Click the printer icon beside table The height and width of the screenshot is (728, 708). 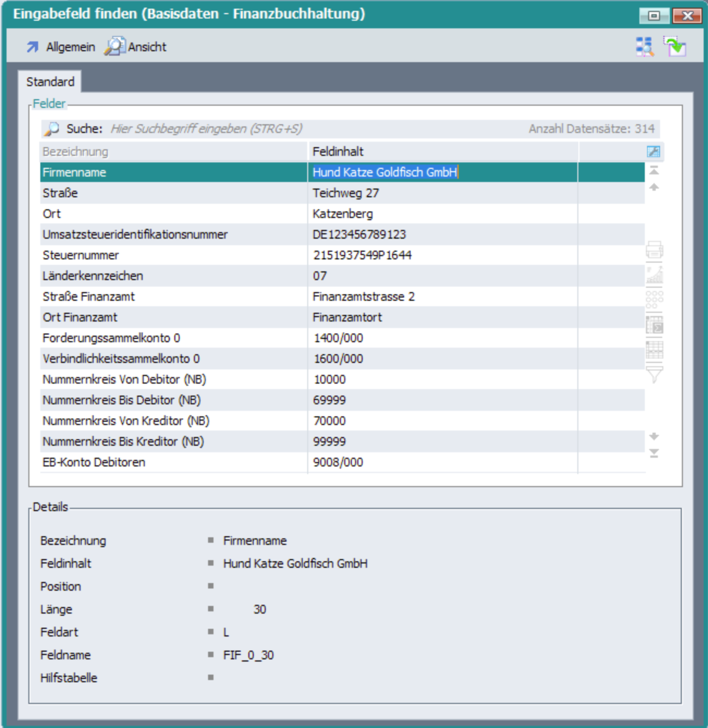pos(654,250)
